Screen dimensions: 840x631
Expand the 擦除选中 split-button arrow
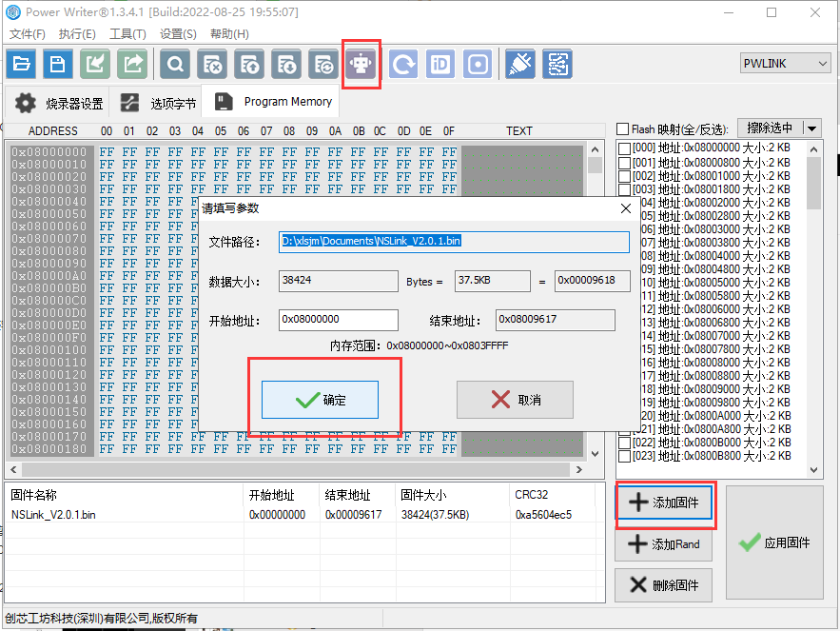tap(811, 128)
